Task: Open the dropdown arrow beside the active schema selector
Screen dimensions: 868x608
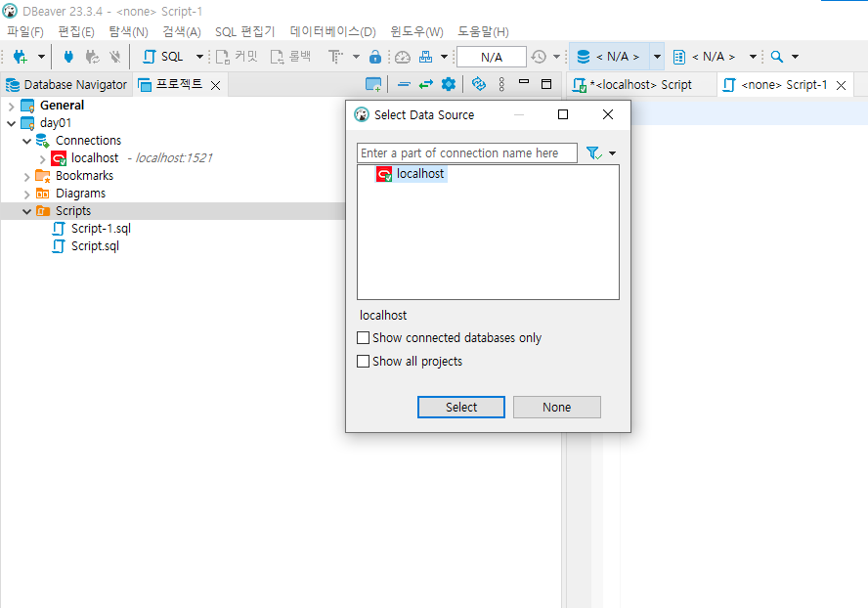Action: 753,57
